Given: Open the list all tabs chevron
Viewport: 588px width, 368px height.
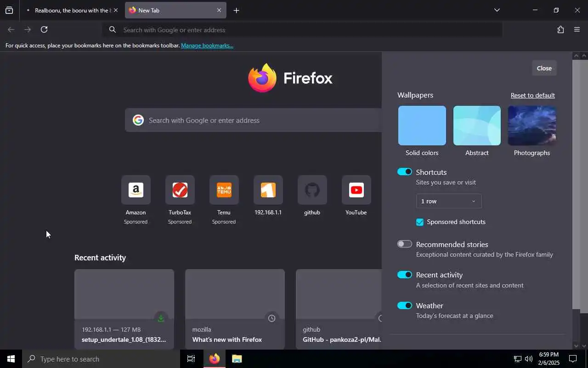Looking at the screenshot, I should (497, 10).
